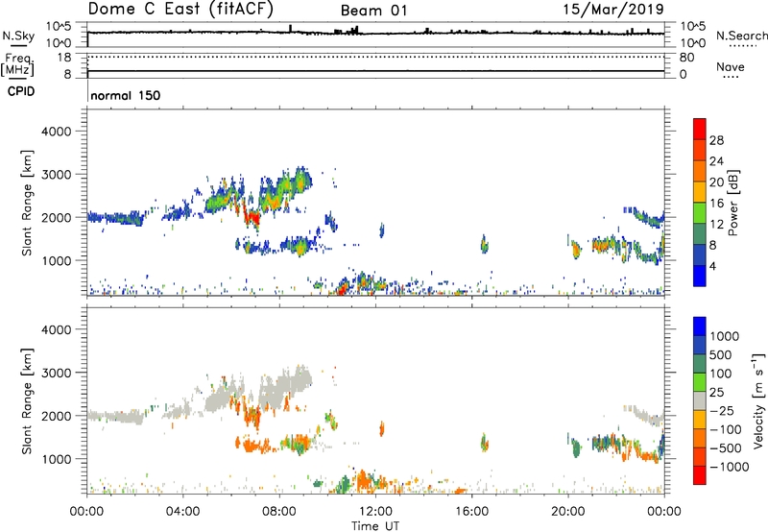Click the "4" power colorbar label
The height and width of the screenshot is (532, 768).
click(x=712, y=266)
